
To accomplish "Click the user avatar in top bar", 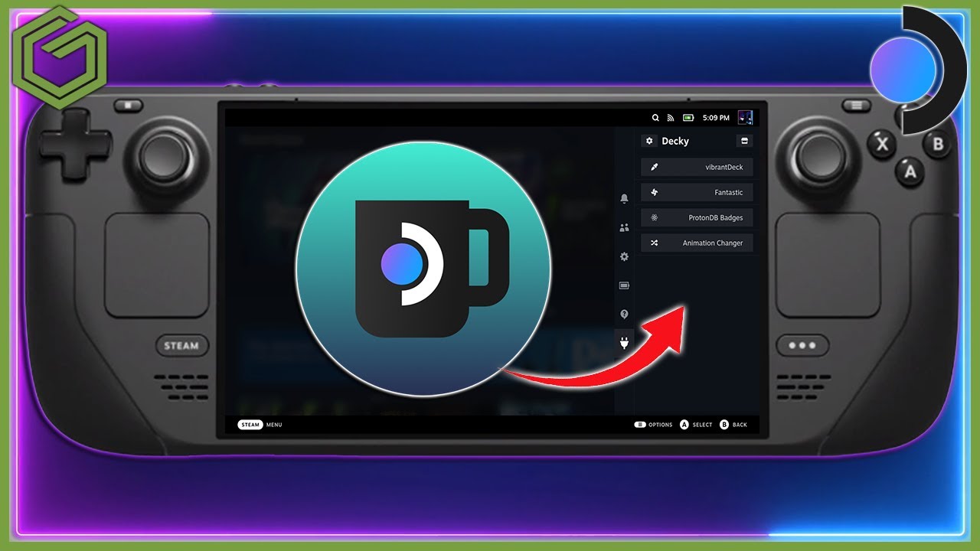I will [x=744, y=118].
